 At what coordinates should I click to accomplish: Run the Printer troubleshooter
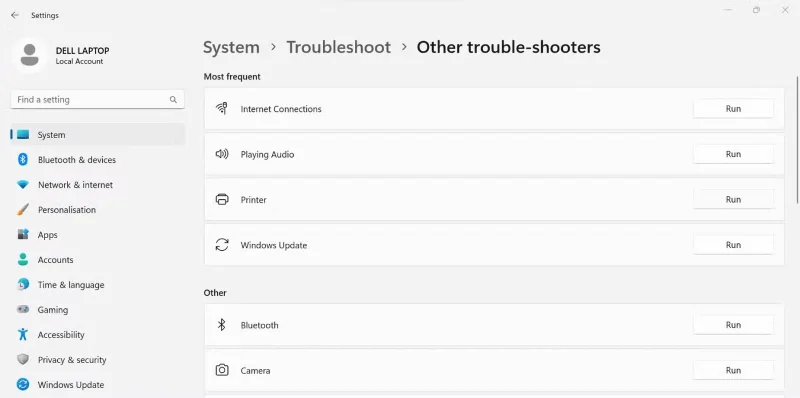tap(733, 200)
